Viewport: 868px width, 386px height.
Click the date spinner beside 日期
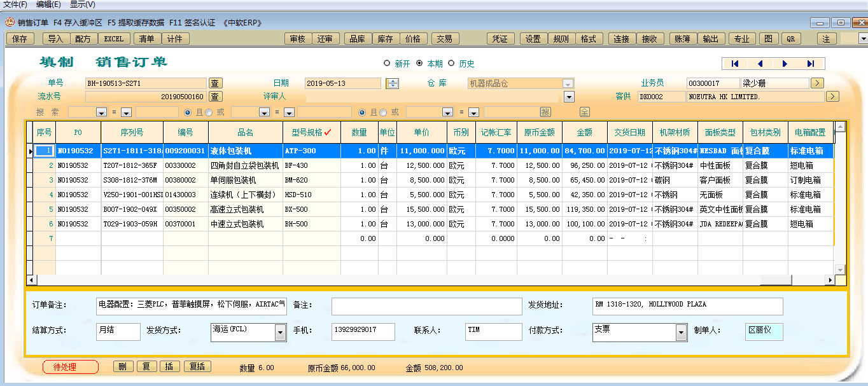(x=393, y=83)
